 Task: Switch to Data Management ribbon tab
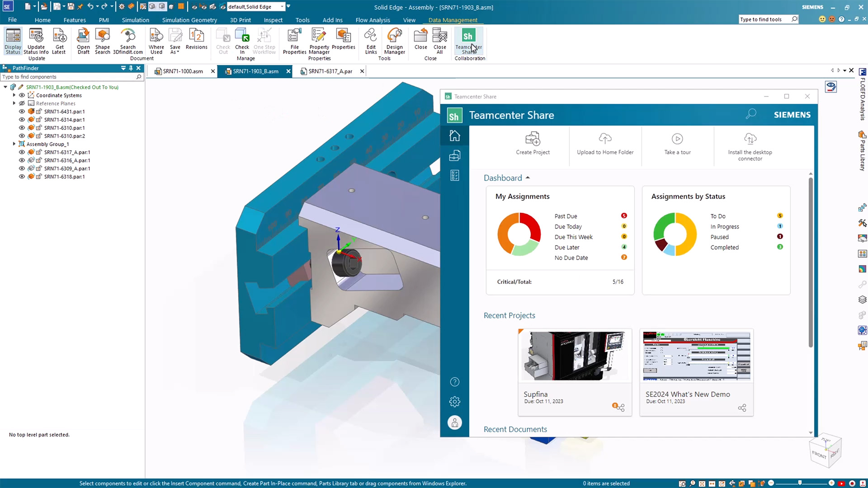tap(453, 20)
